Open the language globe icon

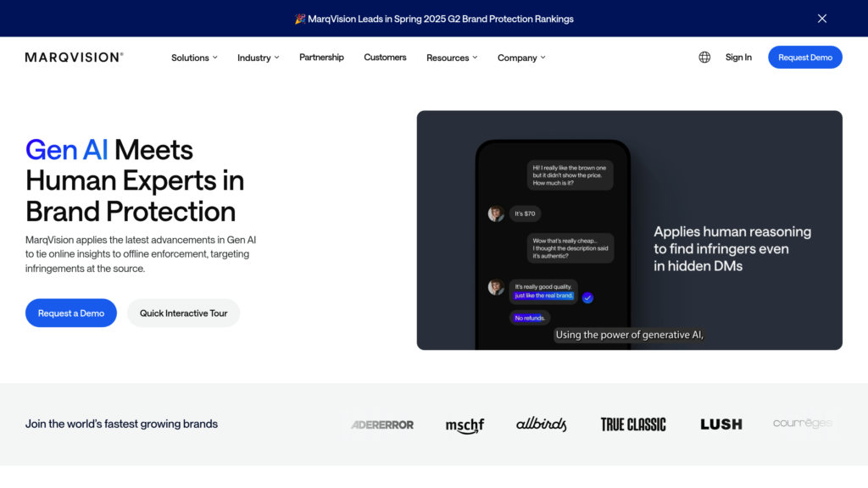(x=704, y=58)
